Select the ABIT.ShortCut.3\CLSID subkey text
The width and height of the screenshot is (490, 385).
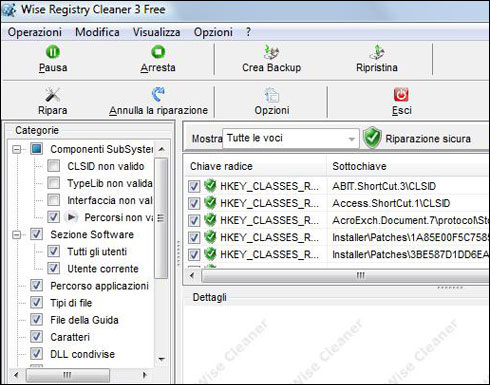click(x=384, y=186)
